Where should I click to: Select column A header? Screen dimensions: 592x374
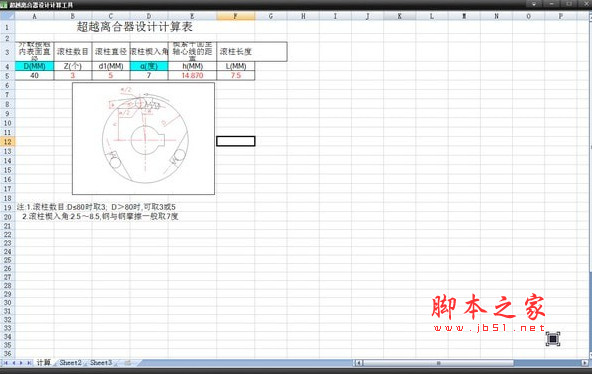(x=34, y=16)
